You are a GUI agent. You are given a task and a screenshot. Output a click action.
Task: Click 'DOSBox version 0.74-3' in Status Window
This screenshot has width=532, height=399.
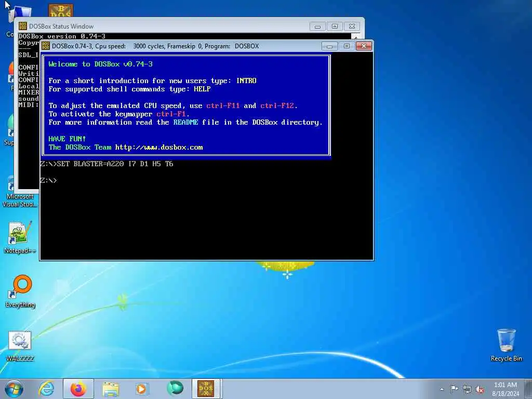click(x=62, y=36)
